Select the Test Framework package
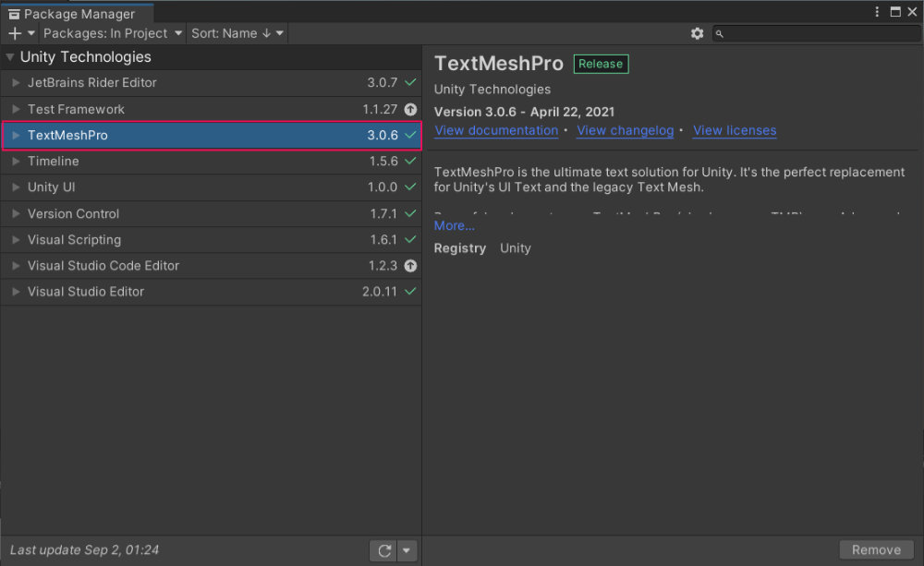Image resolution: width=924 pixels, height=566 pixels. 211,109
